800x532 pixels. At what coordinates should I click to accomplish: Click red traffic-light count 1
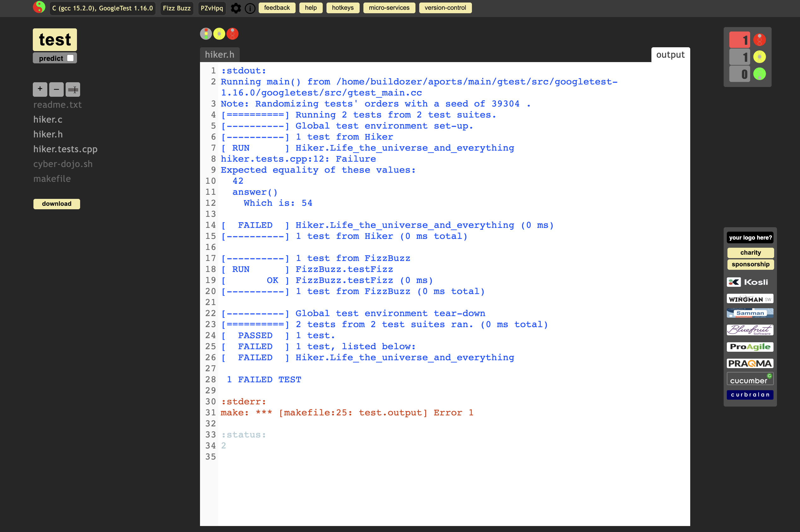coord(739,40)
